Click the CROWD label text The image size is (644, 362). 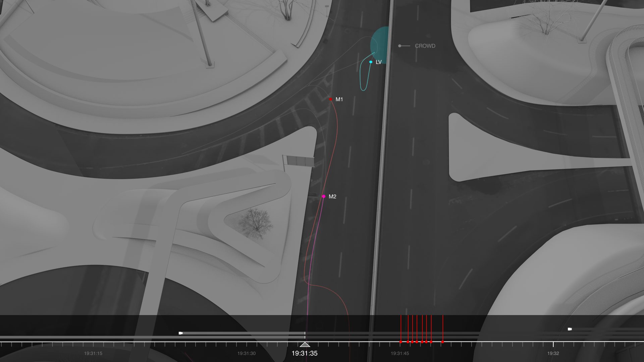click(425, 46)
